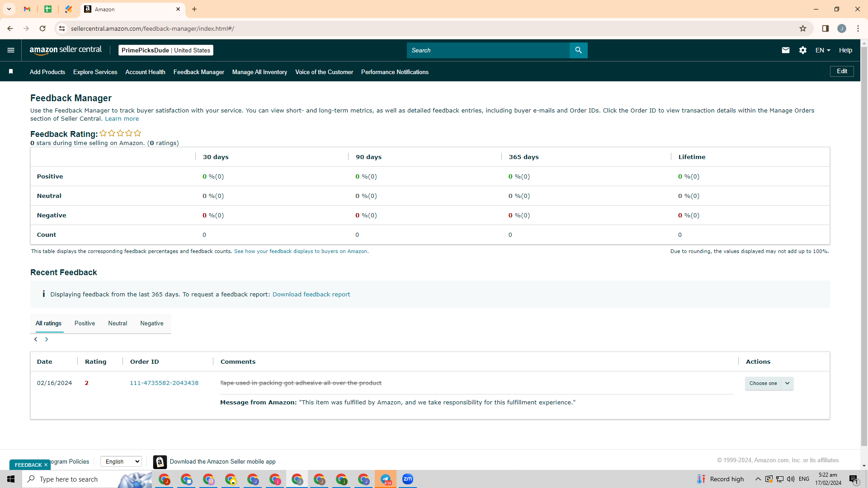
Task: Select the Positive feedback tab
Action: coord(85,324)
